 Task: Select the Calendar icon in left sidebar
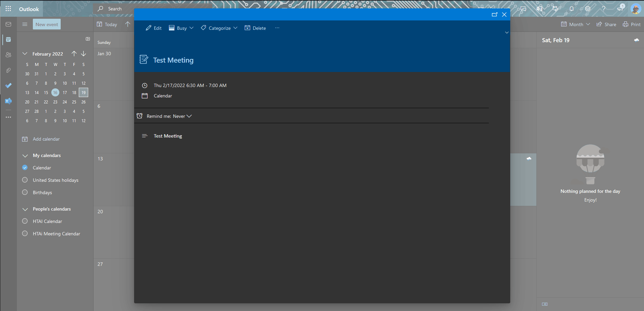click(x=8, y=40)
